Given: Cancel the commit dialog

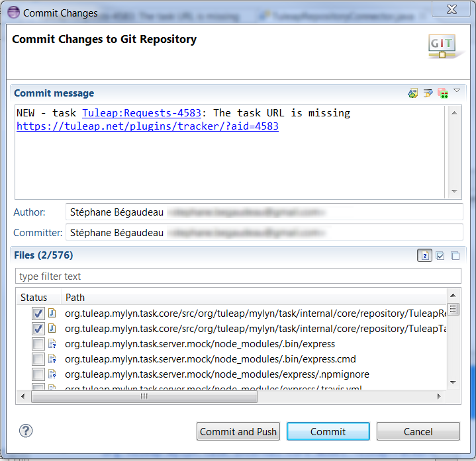Looking at the screenshot, I should [x=418, y=431].
